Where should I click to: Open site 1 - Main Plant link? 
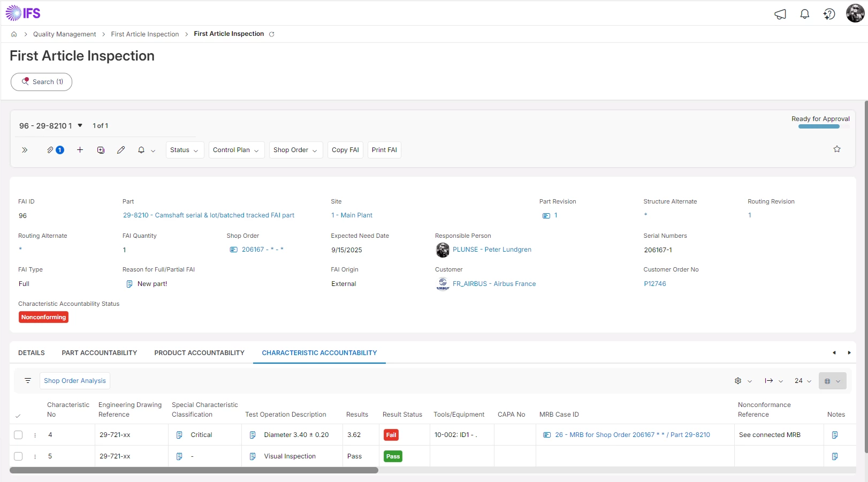tap(352, 215)
